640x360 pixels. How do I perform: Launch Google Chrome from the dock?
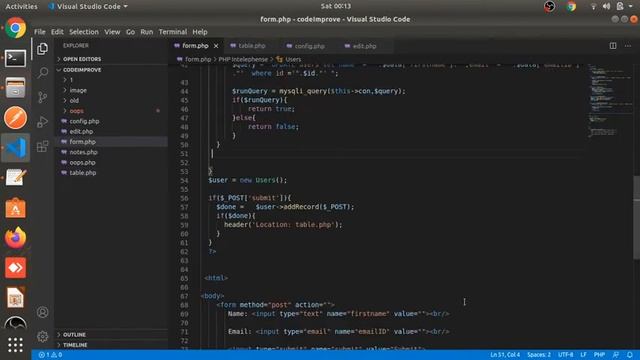pyautogui.click(x=16, y=28)
